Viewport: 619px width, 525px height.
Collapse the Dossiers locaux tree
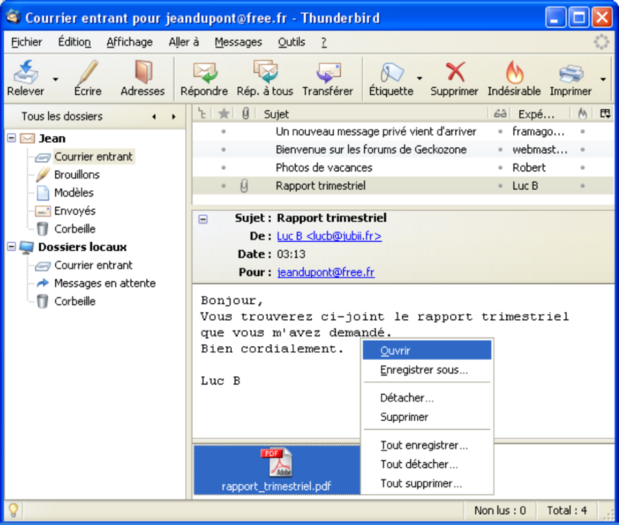pyautogui.click(x=11, y=247)
